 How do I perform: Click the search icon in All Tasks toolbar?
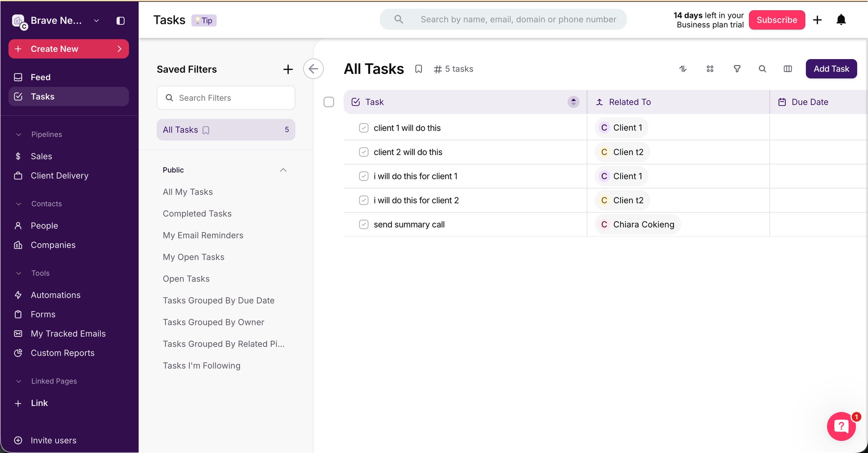[x=762, y=69]
